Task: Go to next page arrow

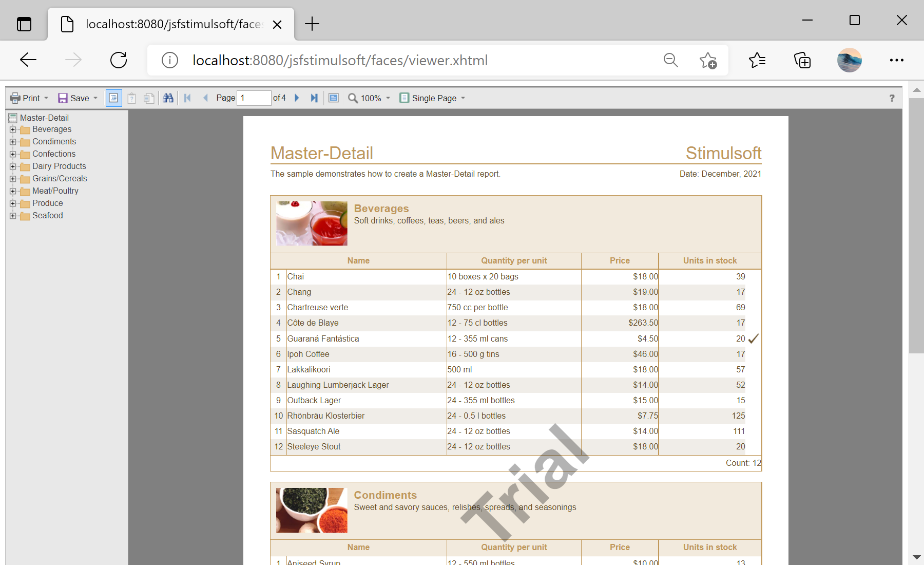Action: tap(297, 98)
